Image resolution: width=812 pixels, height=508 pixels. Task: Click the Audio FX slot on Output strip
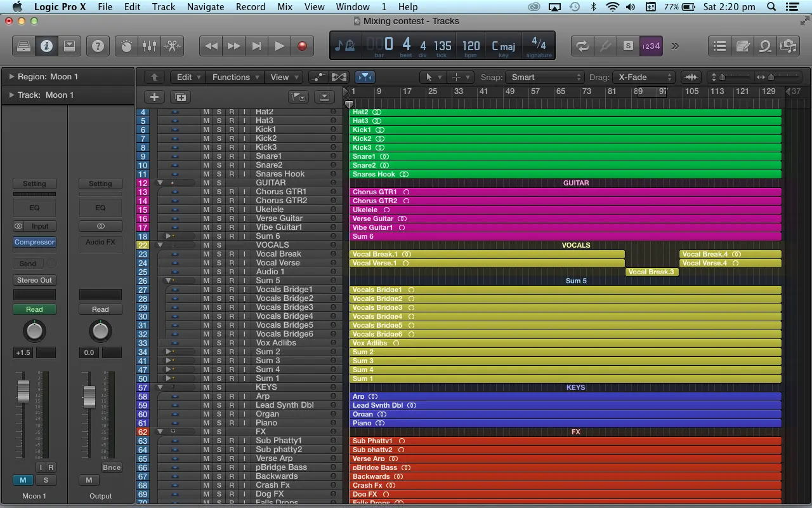click(x=100, y=242)
